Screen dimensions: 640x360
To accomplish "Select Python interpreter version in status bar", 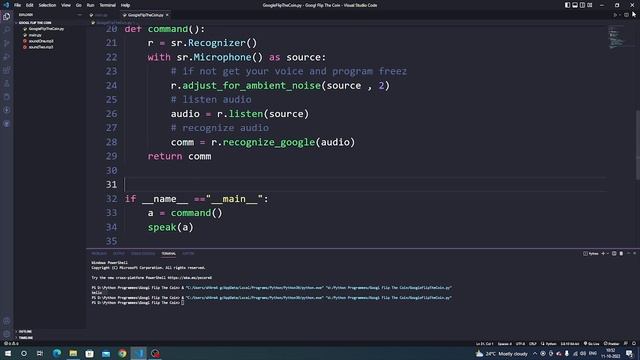I will (x=570, y=344).
